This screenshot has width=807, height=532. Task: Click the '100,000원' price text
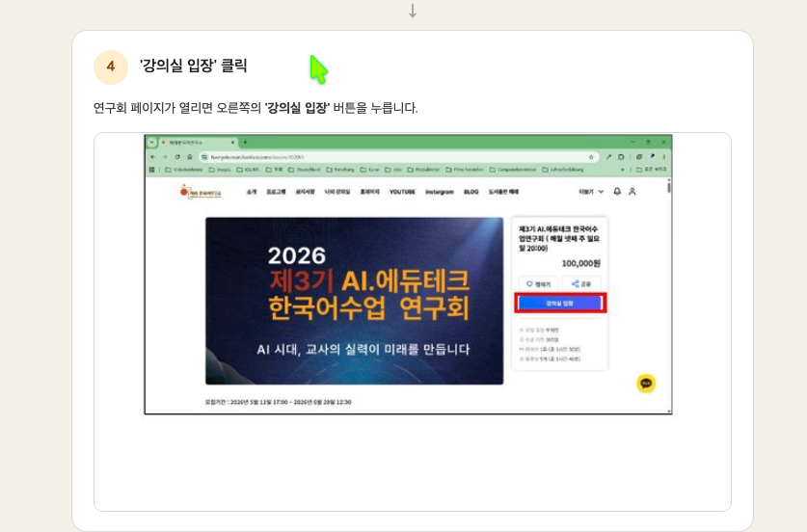click(580, 263)
